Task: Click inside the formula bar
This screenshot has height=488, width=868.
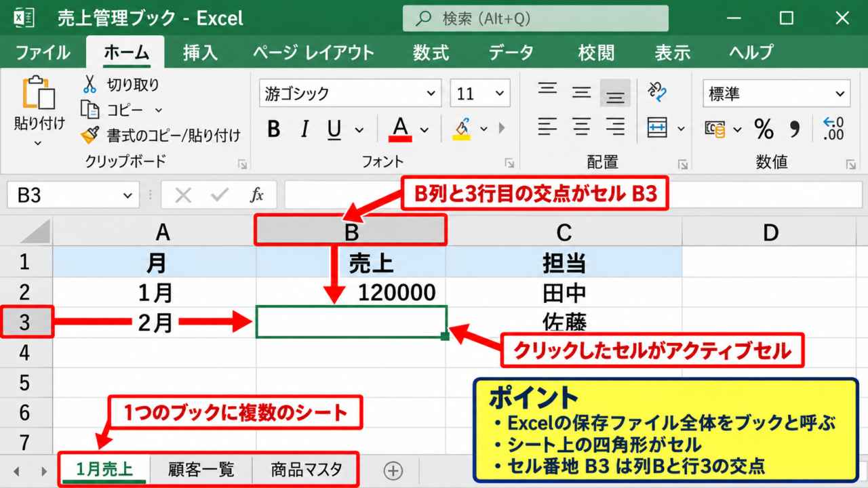Action: [x=574, y=195]
